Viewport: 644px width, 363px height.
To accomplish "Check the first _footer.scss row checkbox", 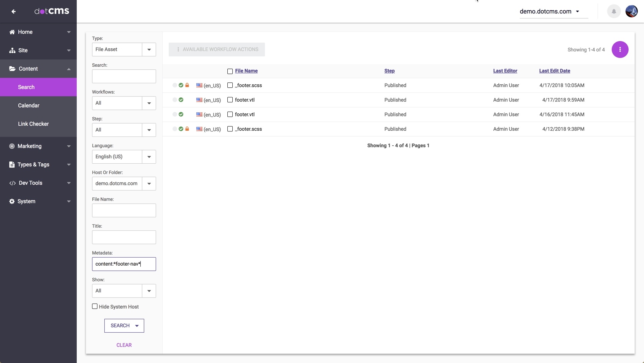I will pos(230,85).
